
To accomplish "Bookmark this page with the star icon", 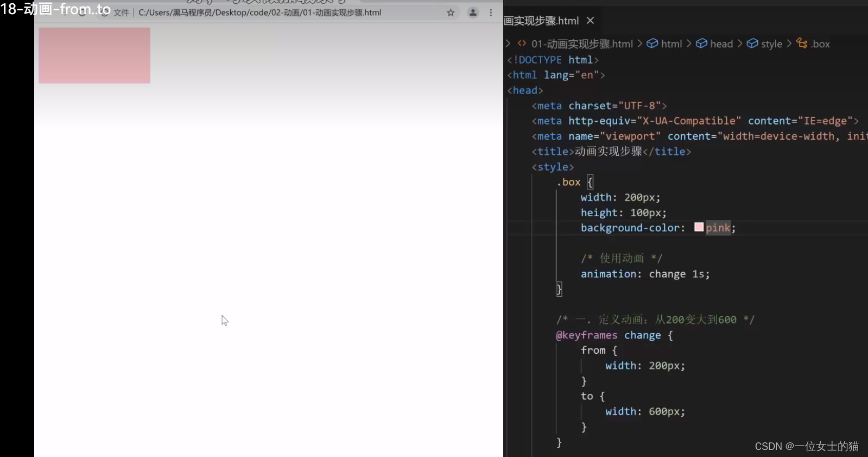I will click(451, 12).
